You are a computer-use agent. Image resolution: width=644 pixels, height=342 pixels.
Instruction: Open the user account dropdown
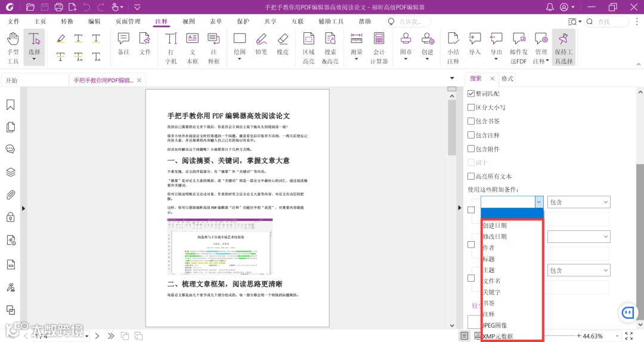(x=567, y=7)
